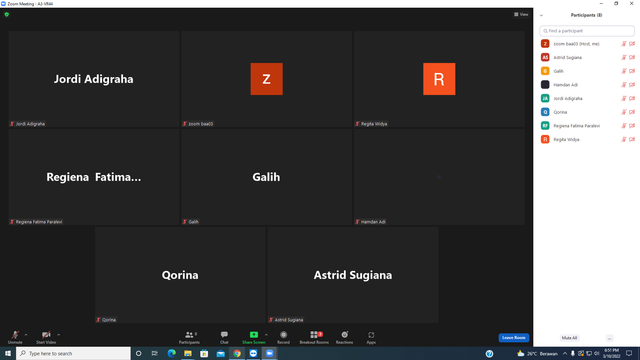Select Hamdan Adi in participants list
This screenshot has width=640, height=360.
click(x=587, y=85)
